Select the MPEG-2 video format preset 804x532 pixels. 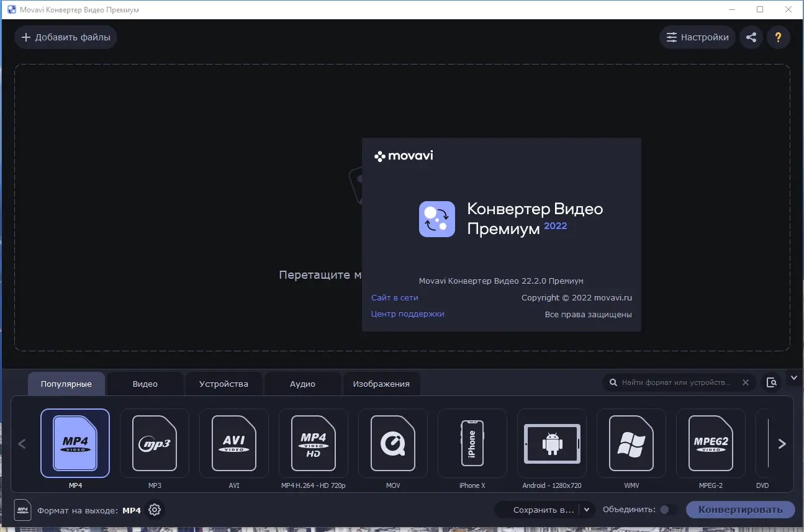click(x=711, y=443)
